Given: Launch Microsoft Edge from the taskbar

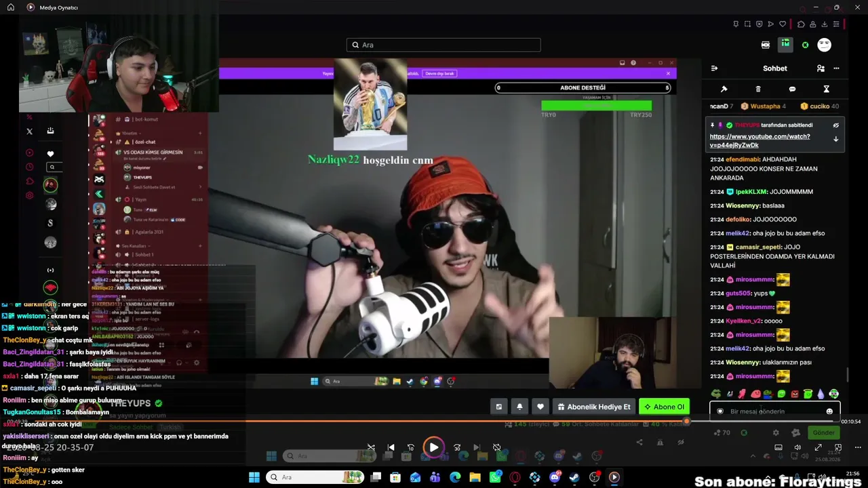Looking at the screenshot, I should (455, 477).
